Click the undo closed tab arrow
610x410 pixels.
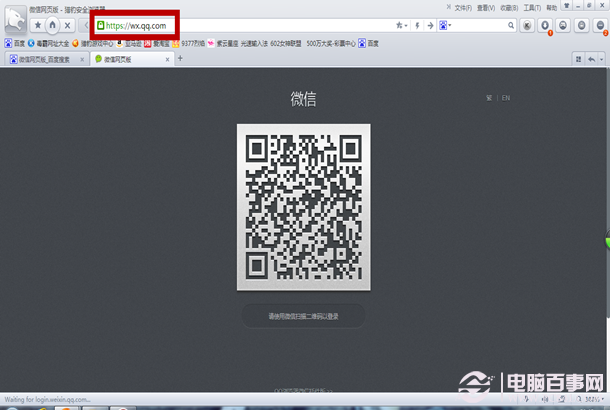(x=592, y=59)
